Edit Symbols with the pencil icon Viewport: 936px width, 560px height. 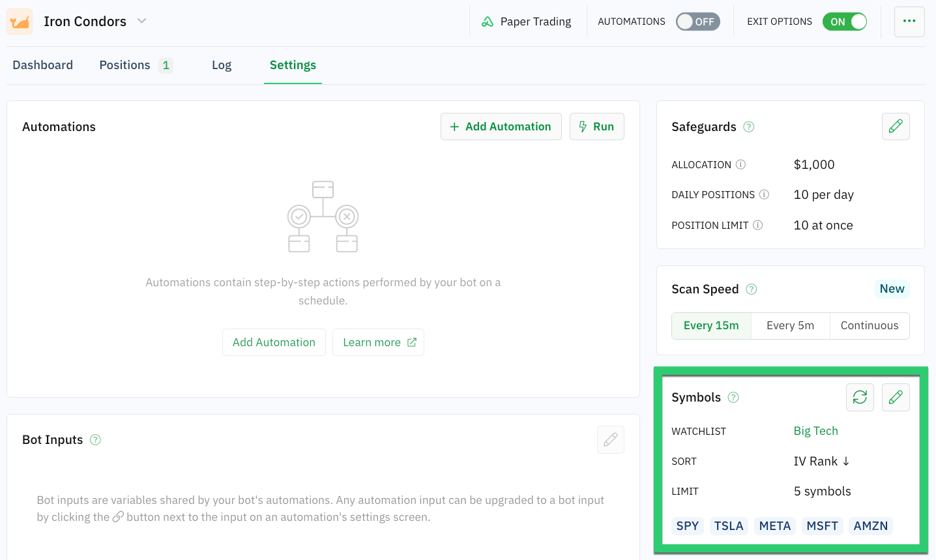coord(896,397)
